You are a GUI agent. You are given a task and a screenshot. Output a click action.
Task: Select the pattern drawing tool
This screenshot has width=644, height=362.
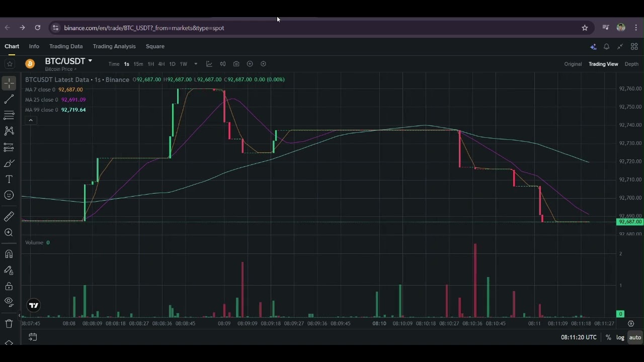(9, 131)
